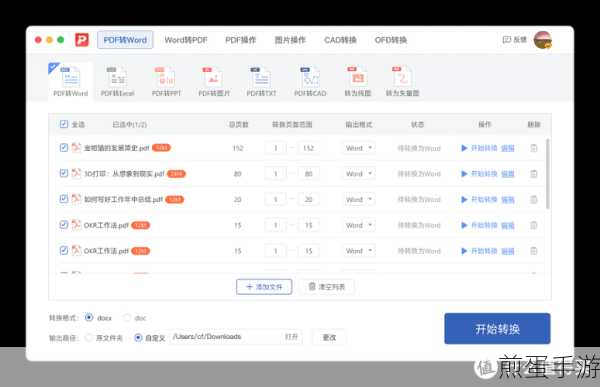Open the Word output format dropdown for 20-page file

point(359,199)
